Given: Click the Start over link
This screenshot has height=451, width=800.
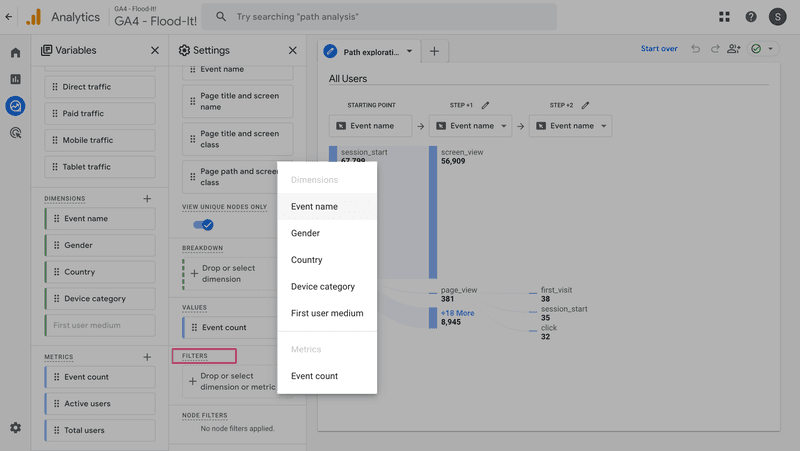Looking at the screenshot, I should point(659,49).
